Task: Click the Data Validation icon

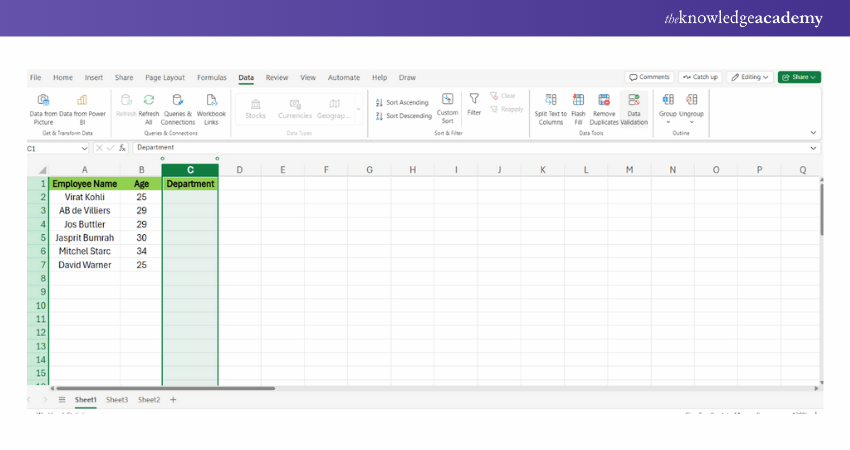Action: click(633, 100)
